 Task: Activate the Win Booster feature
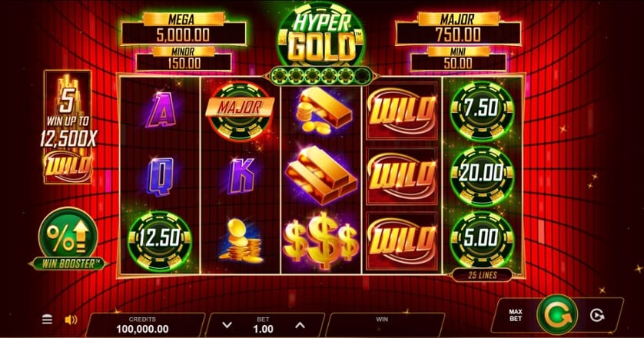coord(68,239)
